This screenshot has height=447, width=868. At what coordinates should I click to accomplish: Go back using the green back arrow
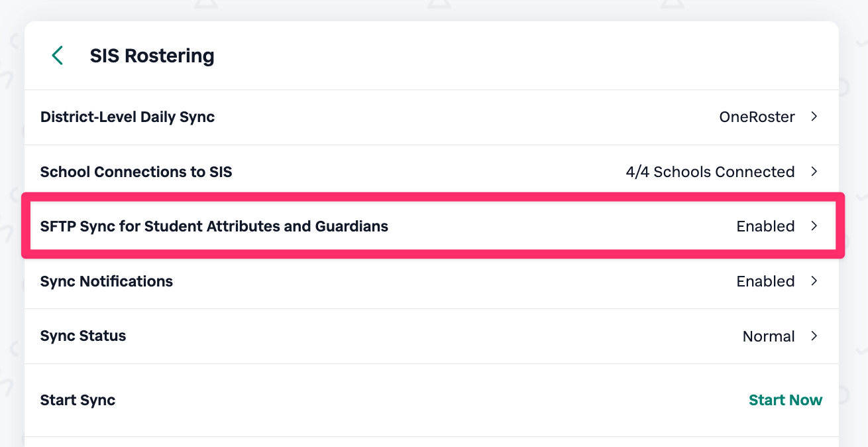(x=58, y=56)
